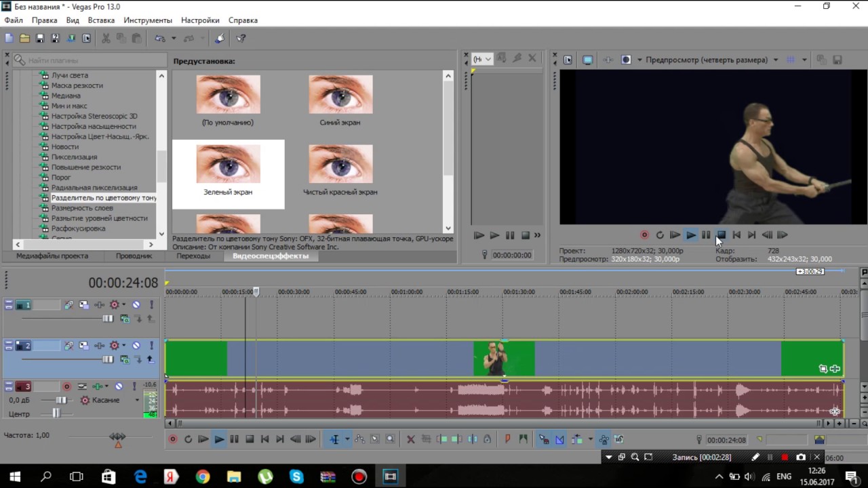The width and height of the screenshot is (868, 488).
Task: Open a project with the folder icon
Action: [24, 39]
